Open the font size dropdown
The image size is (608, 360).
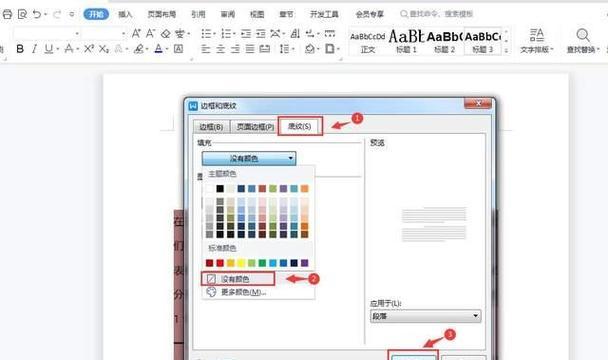(x=123, y=34)
